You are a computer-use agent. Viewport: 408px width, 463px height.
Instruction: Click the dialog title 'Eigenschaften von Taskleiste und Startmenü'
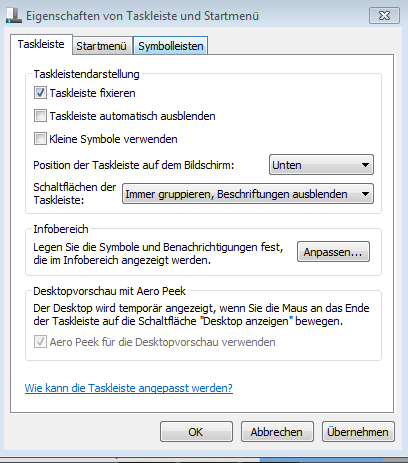point(142,16)
